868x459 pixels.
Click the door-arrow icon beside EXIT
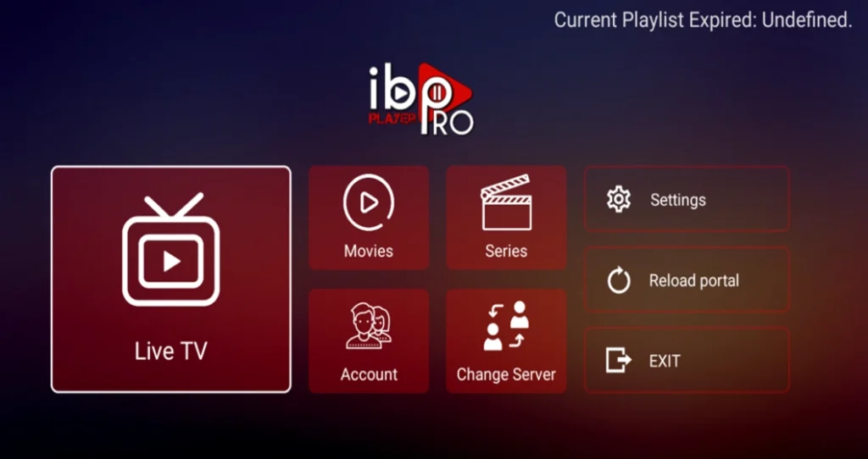[x=619, y=361]
